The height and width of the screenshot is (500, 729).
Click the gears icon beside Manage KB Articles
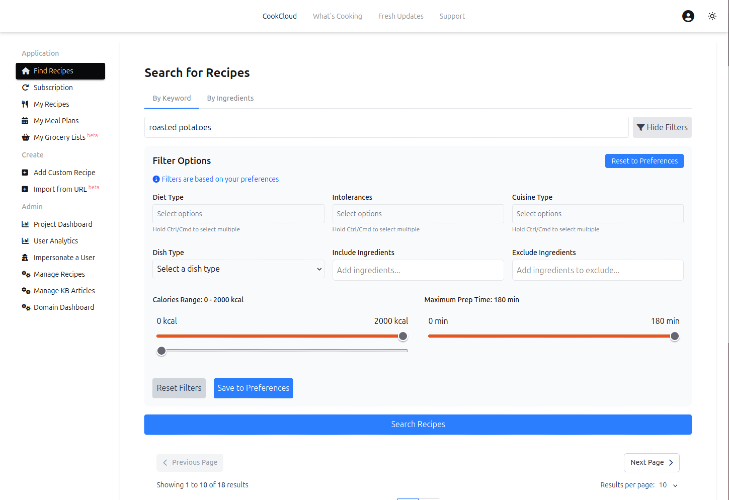pyautogui.click(x=26, y=290)
